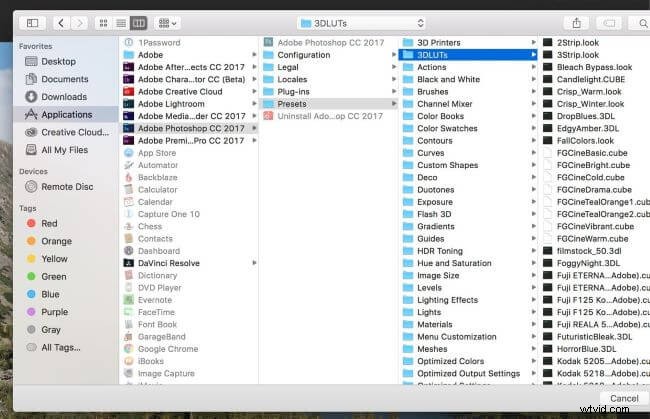The width and height of the screenshot is (650, 419).
Task: Open All Tags… in sidebar
Action: pyautogui.click(x=61, y=348)
